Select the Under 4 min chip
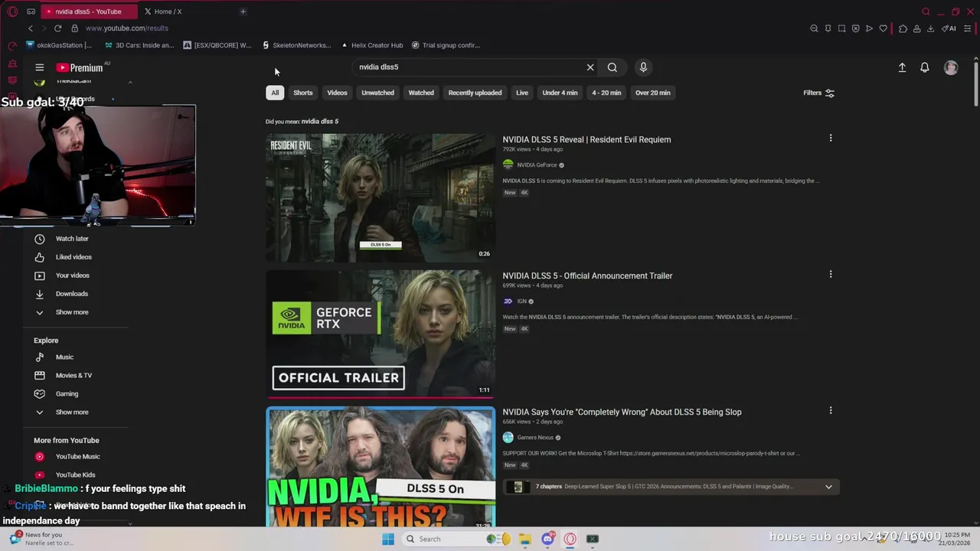 (560, 93)
